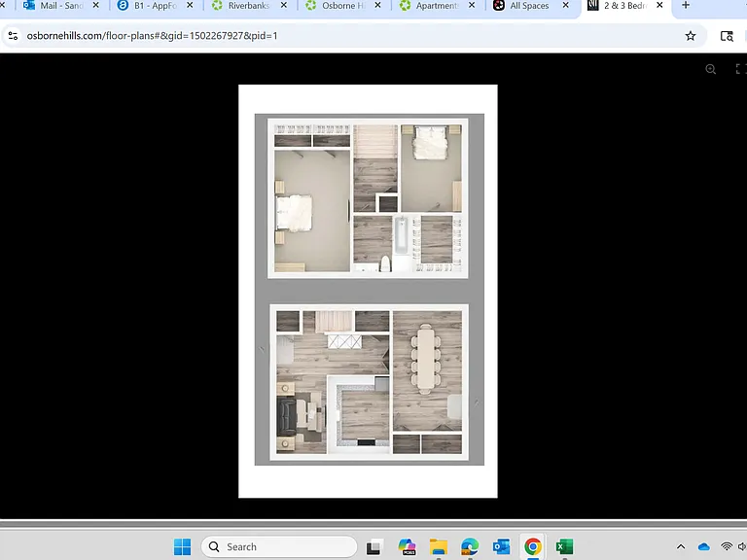
Task: Bookmark this page with the star icon
Action: click(691, 36)
